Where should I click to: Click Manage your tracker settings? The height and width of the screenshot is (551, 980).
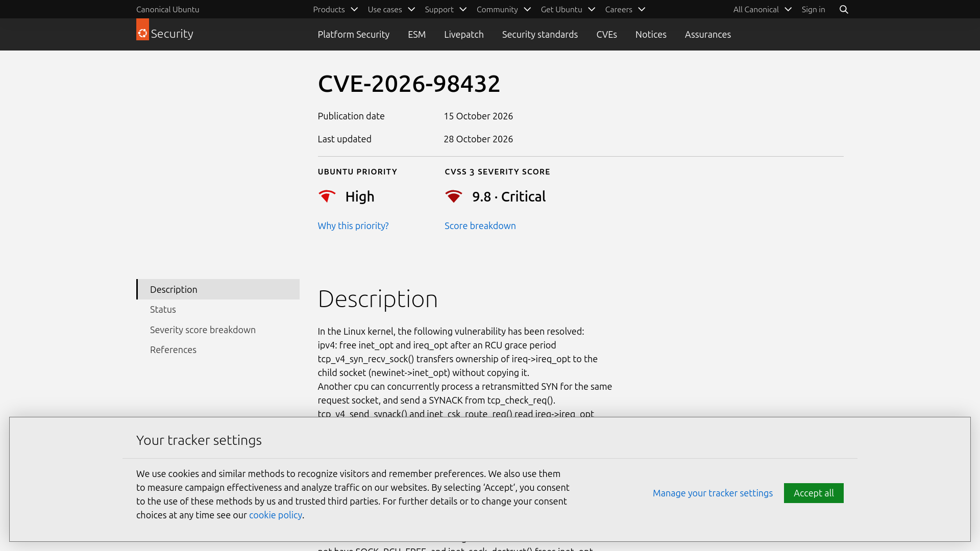[x=713, y=493]
